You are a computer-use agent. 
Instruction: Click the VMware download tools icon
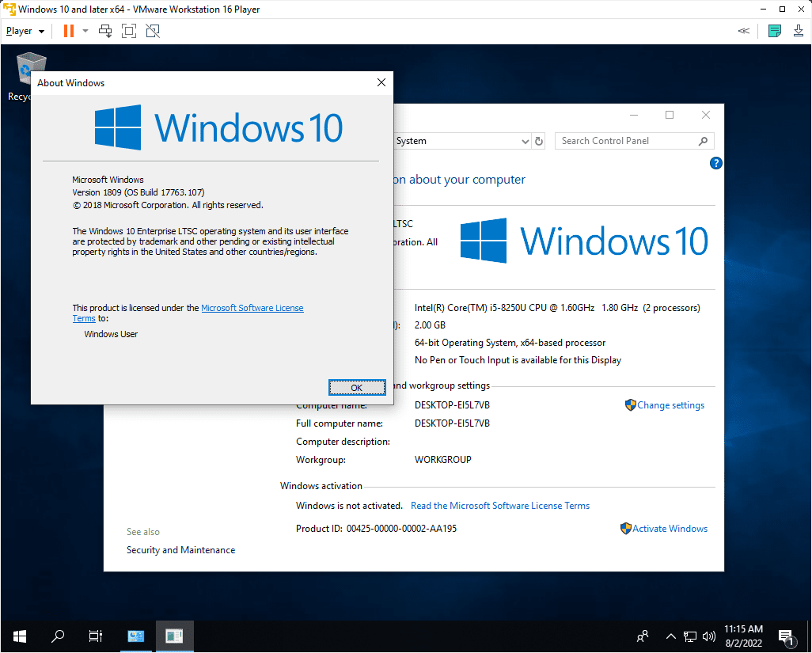pyautogui.click(x=799, y=31)
